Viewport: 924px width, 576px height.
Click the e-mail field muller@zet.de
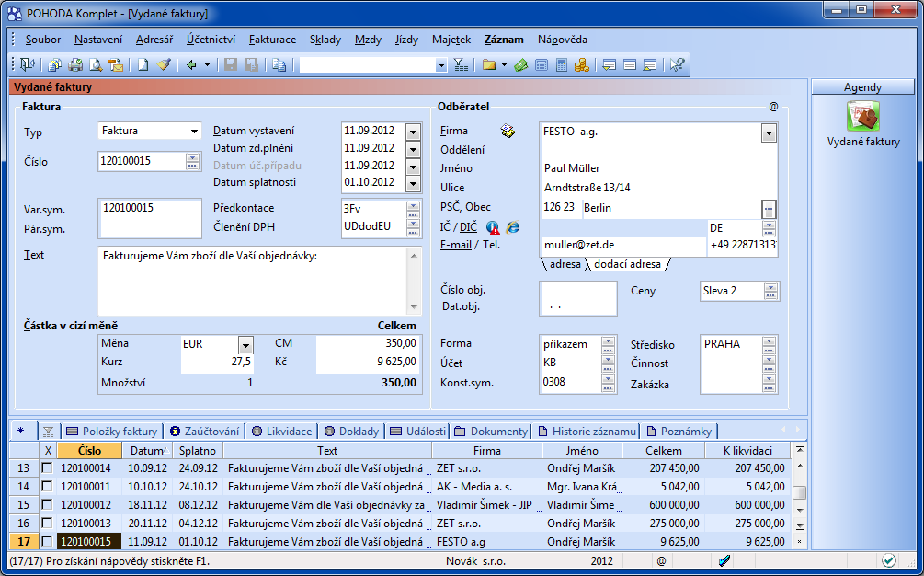[622, 246]
